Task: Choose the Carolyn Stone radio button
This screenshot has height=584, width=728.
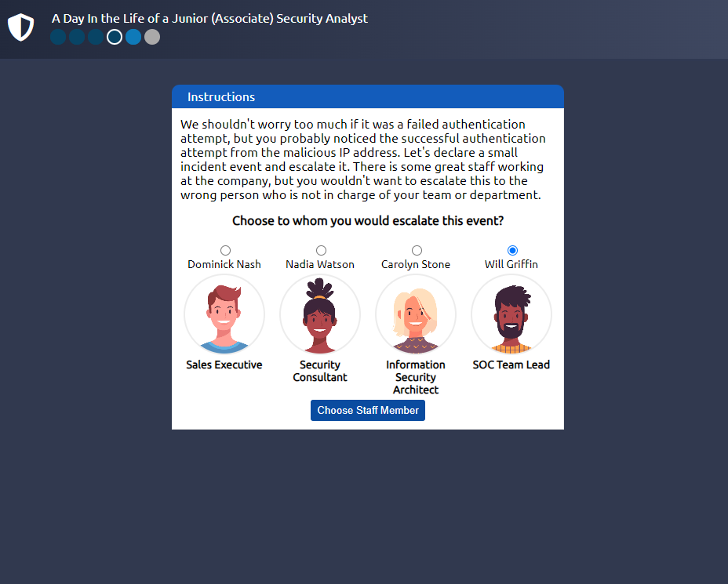Action: 417,251
